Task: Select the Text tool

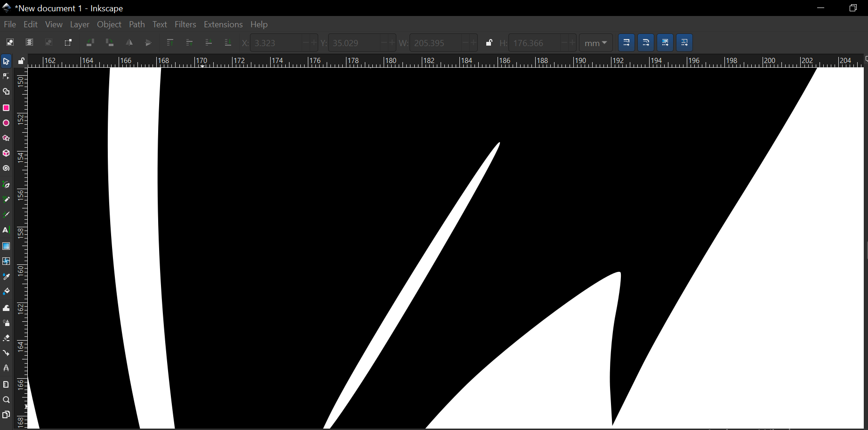Action: click(x=6, y=230)
